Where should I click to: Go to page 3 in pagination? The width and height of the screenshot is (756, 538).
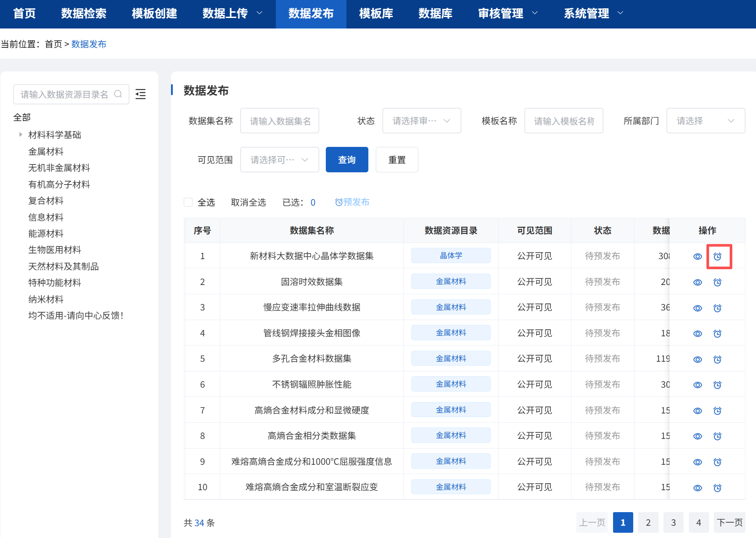coord(673,522)
